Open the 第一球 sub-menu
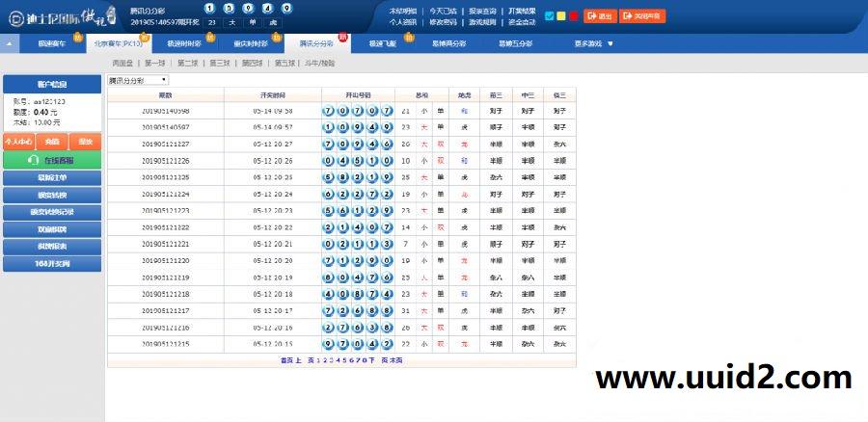 pos(154,63)
